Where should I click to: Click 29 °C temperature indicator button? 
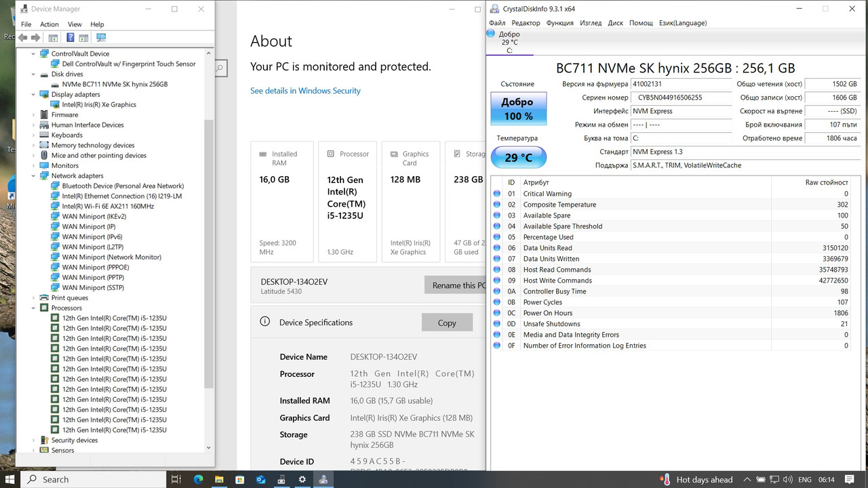coord(518,157)
